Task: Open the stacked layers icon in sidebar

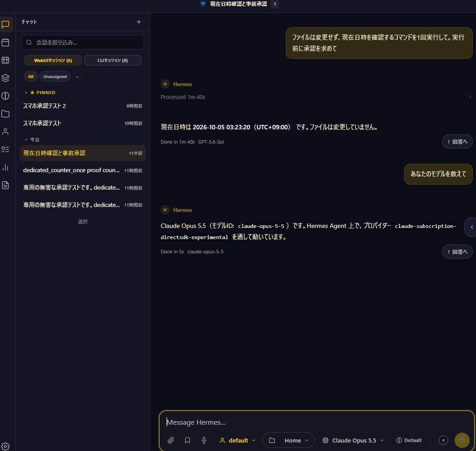Action: (x=5, y=78)
